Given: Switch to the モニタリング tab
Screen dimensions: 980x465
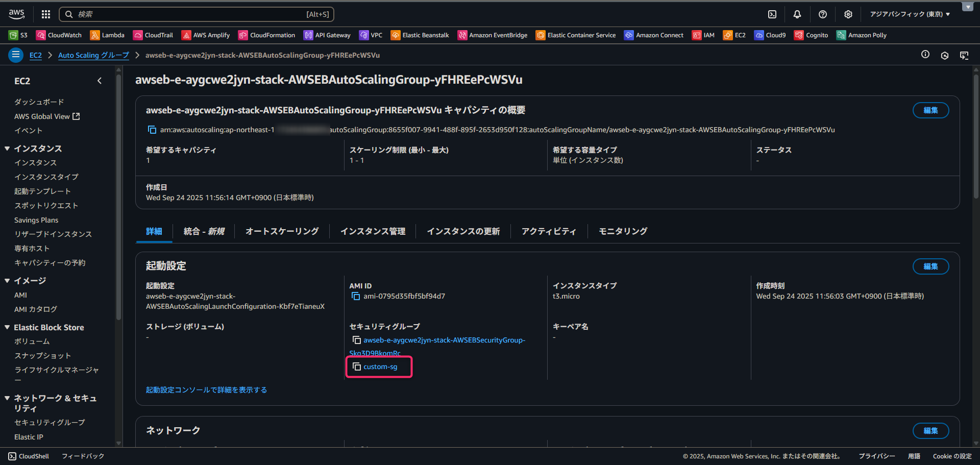Looking at the screenshot, I should 623,231.
